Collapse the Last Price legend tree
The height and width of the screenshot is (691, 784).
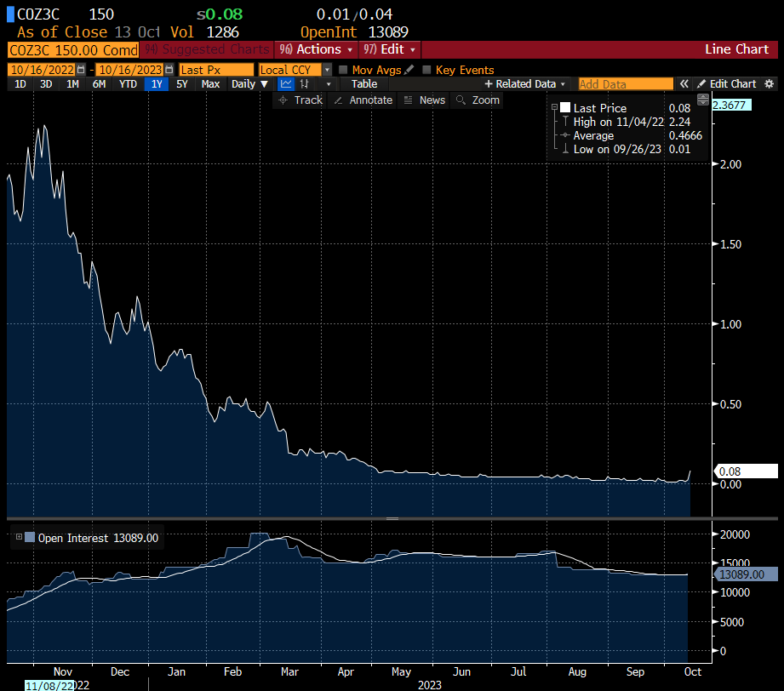click(x=555, y=108)
